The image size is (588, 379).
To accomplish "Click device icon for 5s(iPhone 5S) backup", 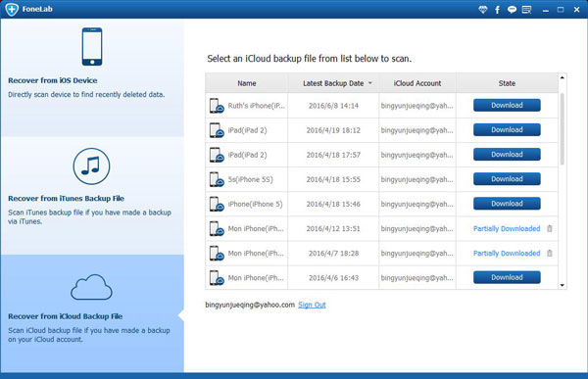I will coord(217,179).
